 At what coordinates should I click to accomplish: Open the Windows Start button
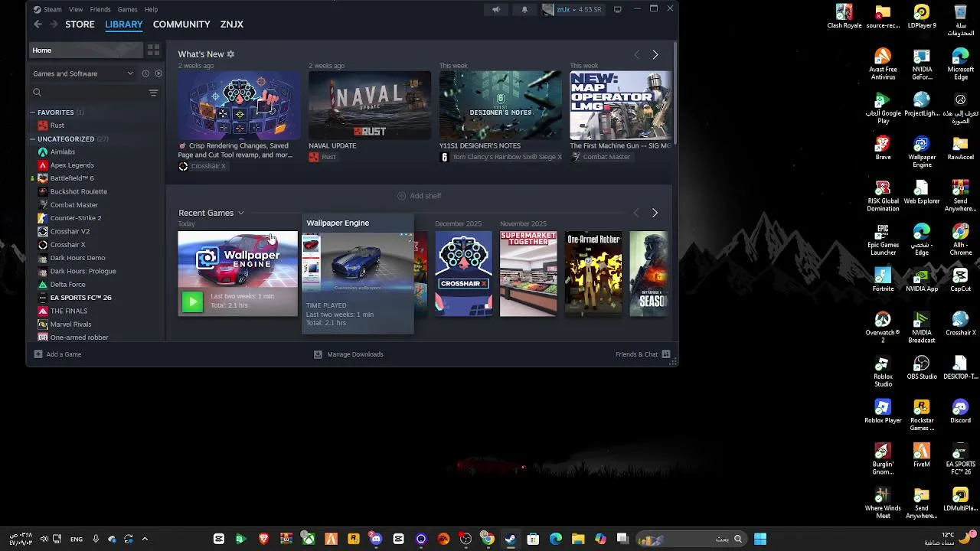760,539
